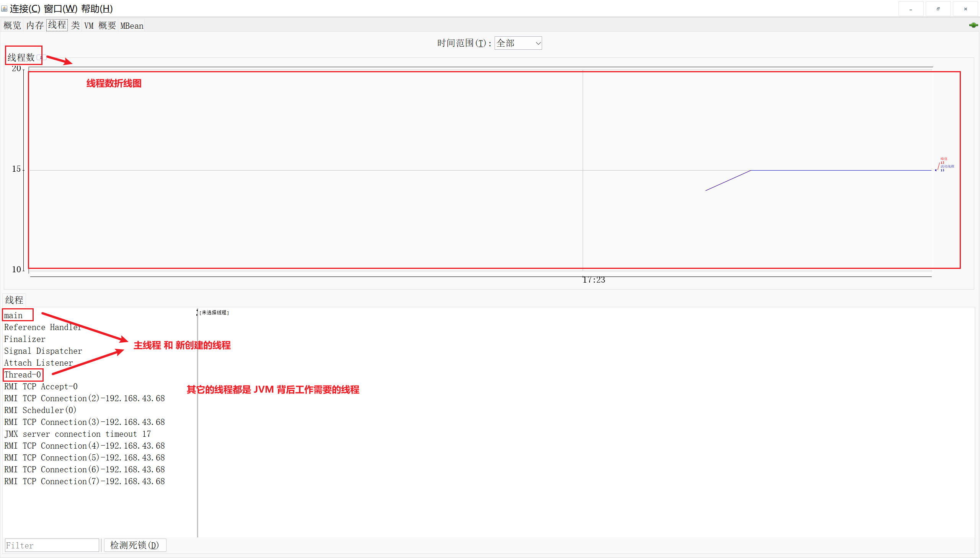Click the split-pane divider collapse arrow
Screen dimensions: 980x558
[x=197, y=311]
